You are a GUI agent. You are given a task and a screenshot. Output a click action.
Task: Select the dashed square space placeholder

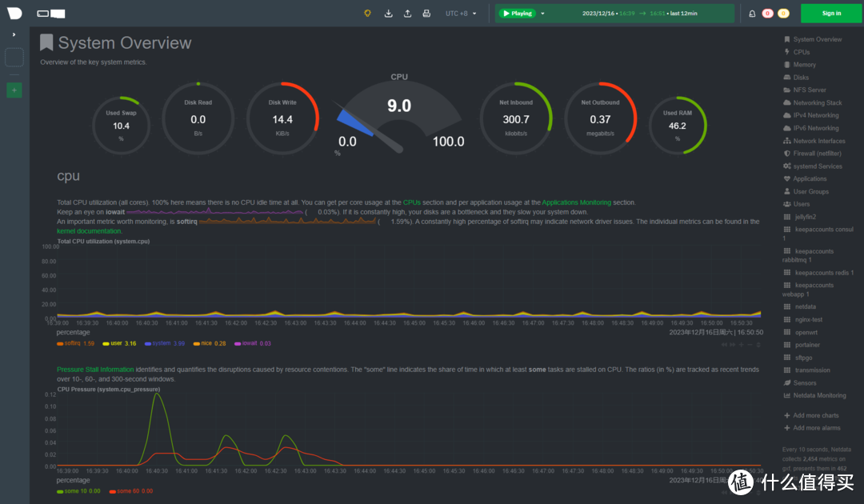click(14, 58)
